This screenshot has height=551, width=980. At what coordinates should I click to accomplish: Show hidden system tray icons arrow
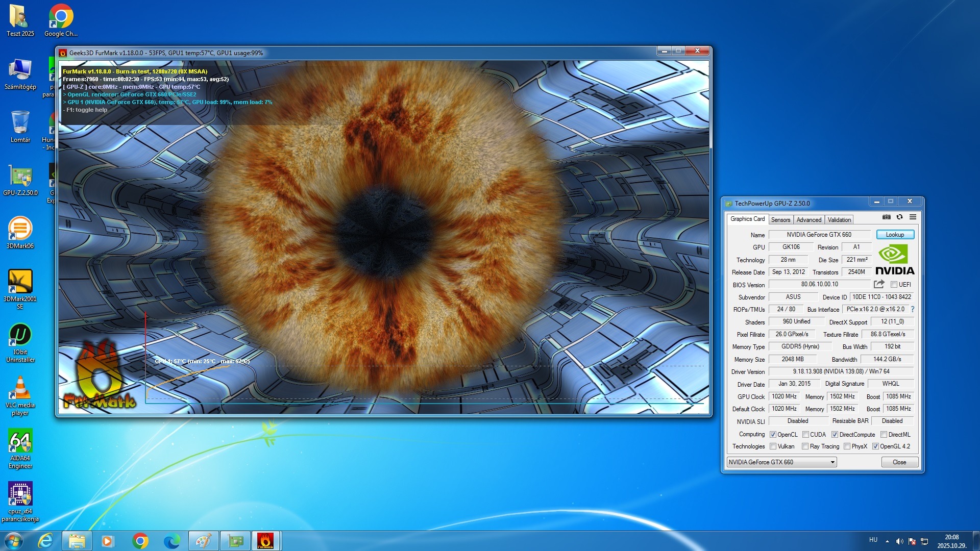tap(887, 541)
